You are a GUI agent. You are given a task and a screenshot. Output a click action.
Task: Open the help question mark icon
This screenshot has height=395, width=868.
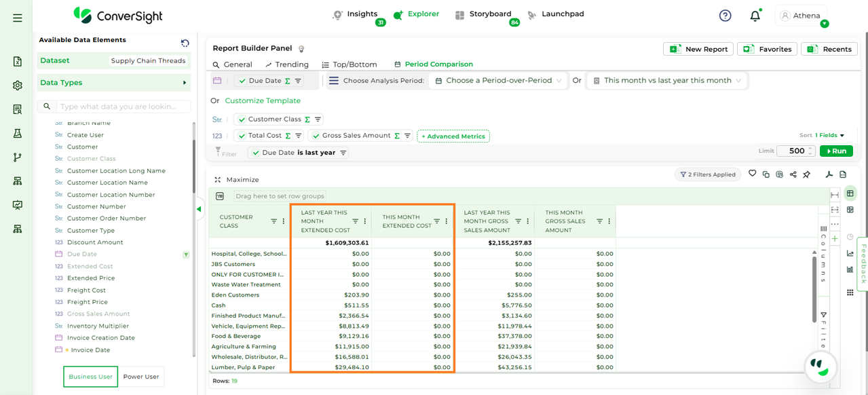tap(725, 16)
